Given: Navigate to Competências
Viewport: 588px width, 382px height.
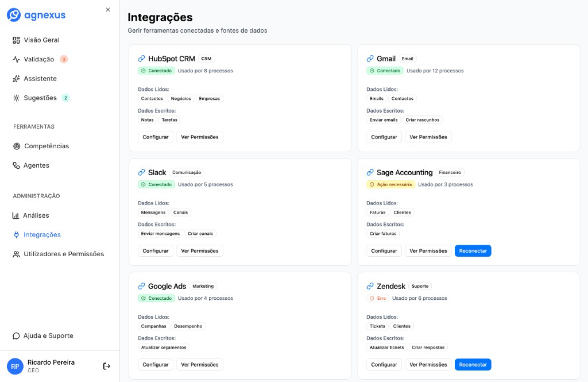Looking at the screenshot, I should pyautogui.click(x=47, y=146).
